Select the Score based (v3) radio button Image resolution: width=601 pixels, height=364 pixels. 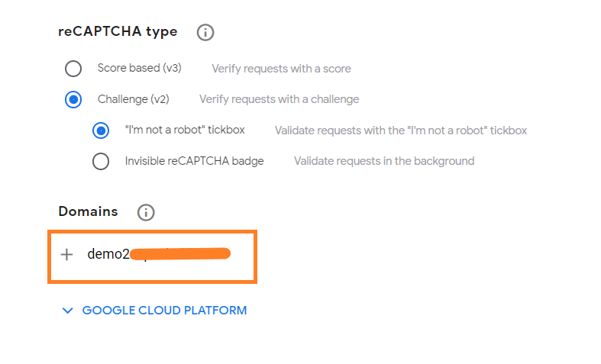point(73,69)
